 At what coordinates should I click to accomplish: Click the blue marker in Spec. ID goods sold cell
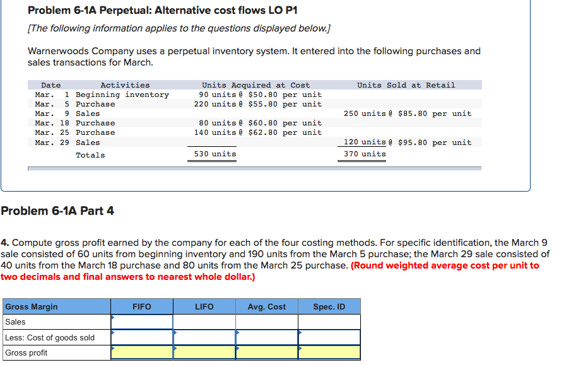coord(300,333)
